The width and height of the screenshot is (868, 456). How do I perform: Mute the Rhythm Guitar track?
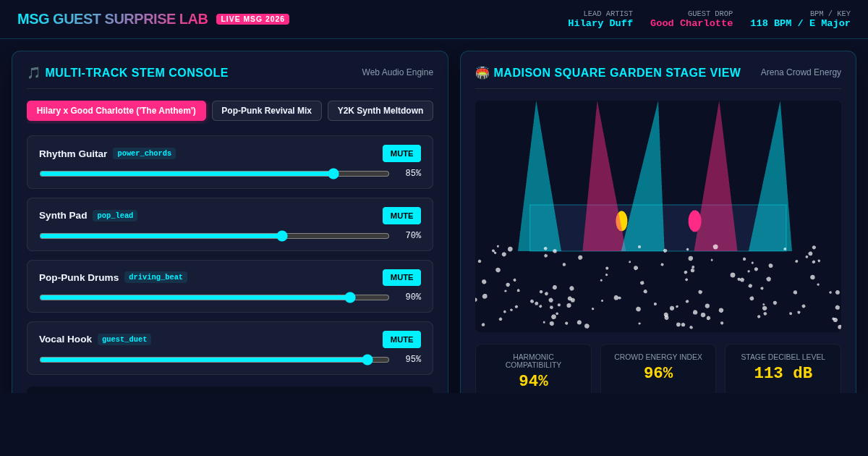(401, 153)
